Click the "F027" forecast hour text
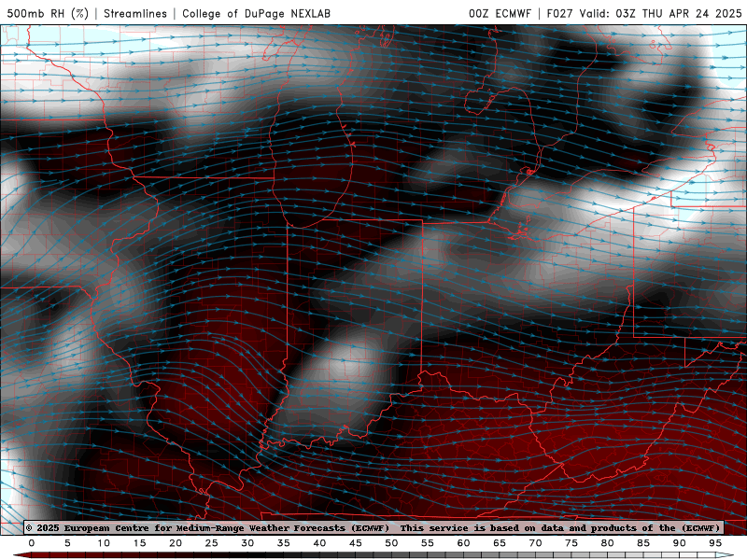This screenshot has height=560, width=747. click(560, 13)
